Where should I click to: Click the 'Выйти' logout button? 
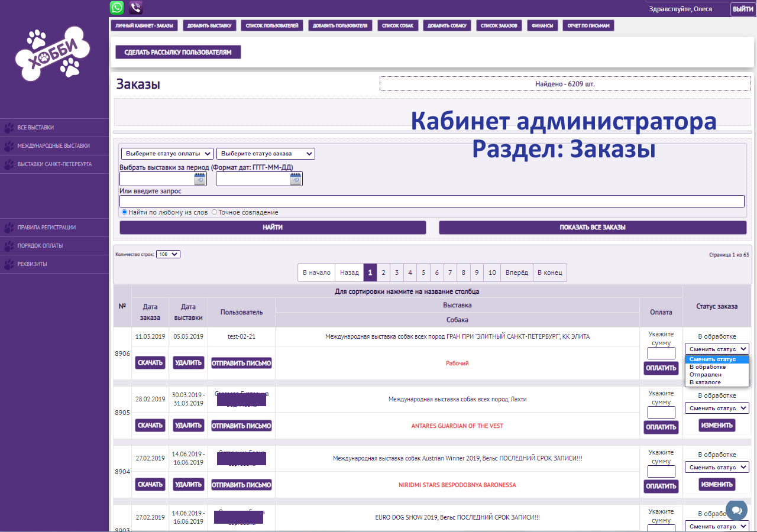pyautogui.click(x=743, y=9)
